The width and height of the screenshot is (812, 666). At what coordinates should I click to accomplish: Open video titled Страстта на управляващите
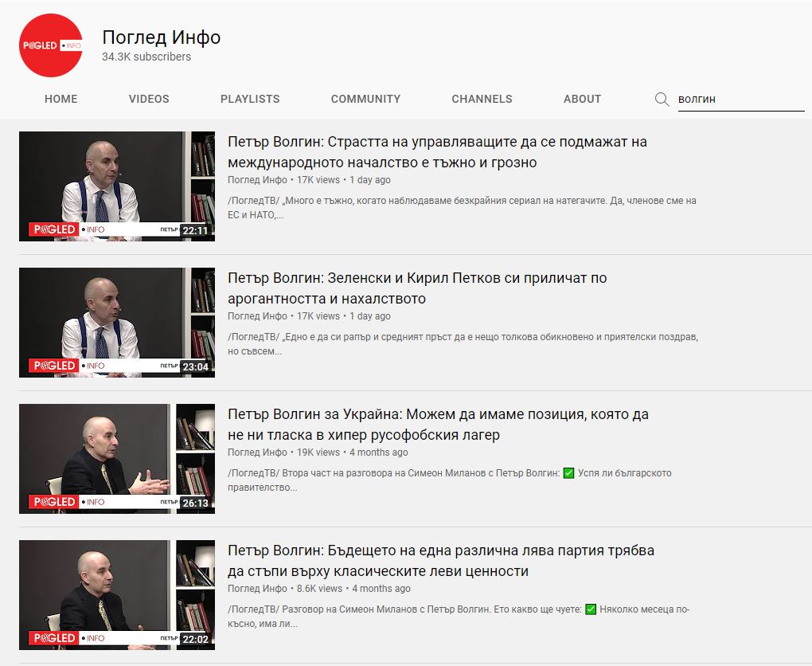click(437, 152)
